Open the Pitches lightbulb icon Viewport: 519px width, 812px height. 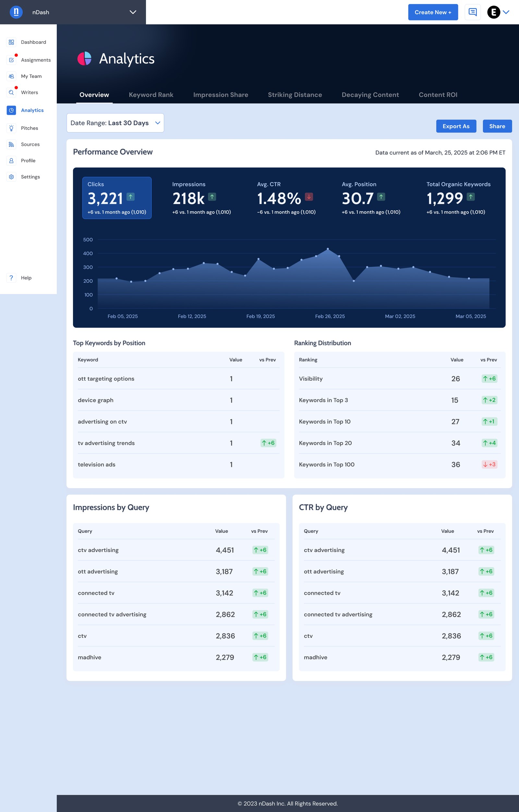coord(11,128)
